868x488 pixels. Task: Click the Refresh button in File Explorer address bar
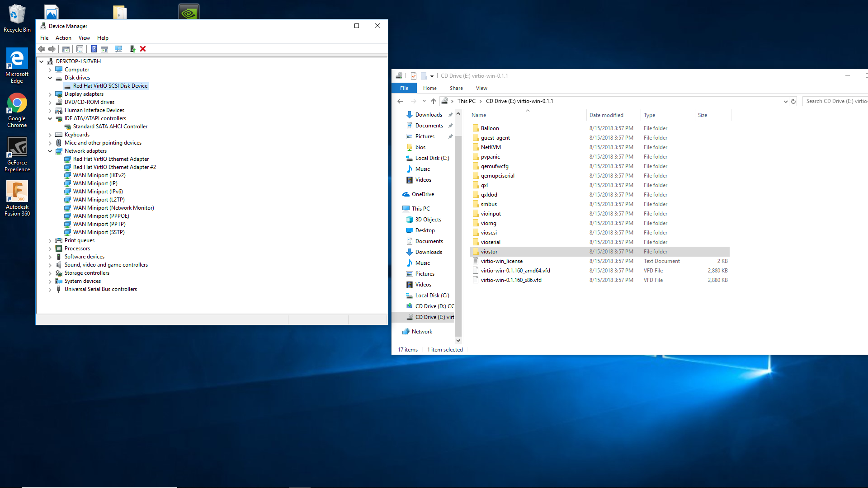[793, 101]
